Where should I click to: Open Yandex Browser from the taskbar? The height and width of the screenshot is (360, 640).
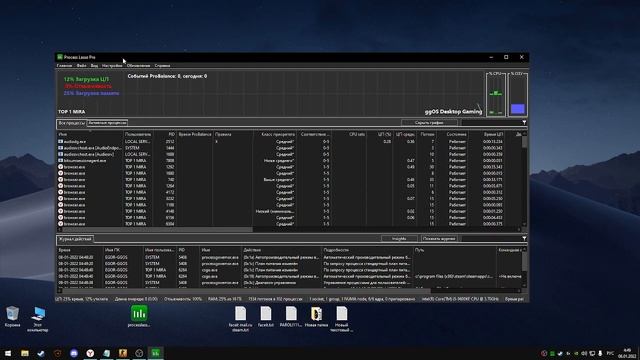click(x=90, y=353)
